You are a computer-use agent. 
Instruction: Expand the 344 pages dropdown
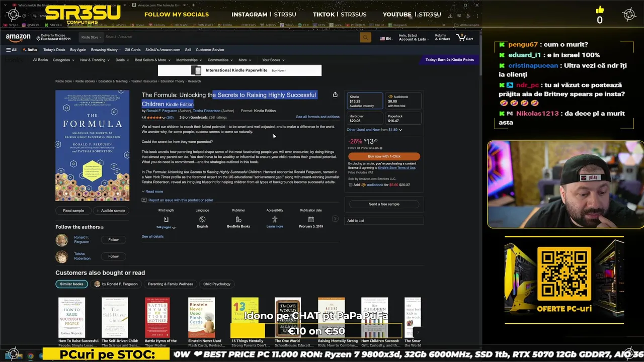click(x=166, y=227)
